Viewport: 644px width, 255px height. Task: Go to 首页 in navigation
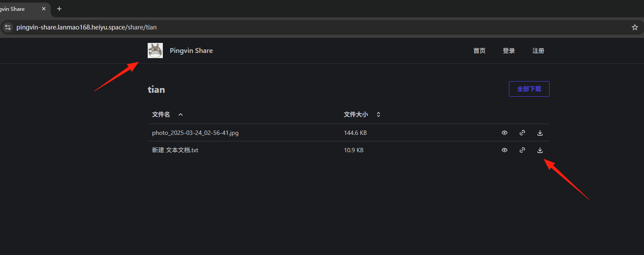pyautogui.click(x=479, y=51)
